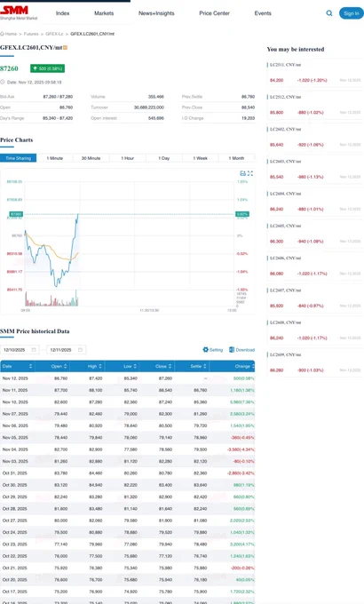Viewport: 364px width, 604px height.
Task: Sort table by Settle column arrows
Action: tap(205, 366)
